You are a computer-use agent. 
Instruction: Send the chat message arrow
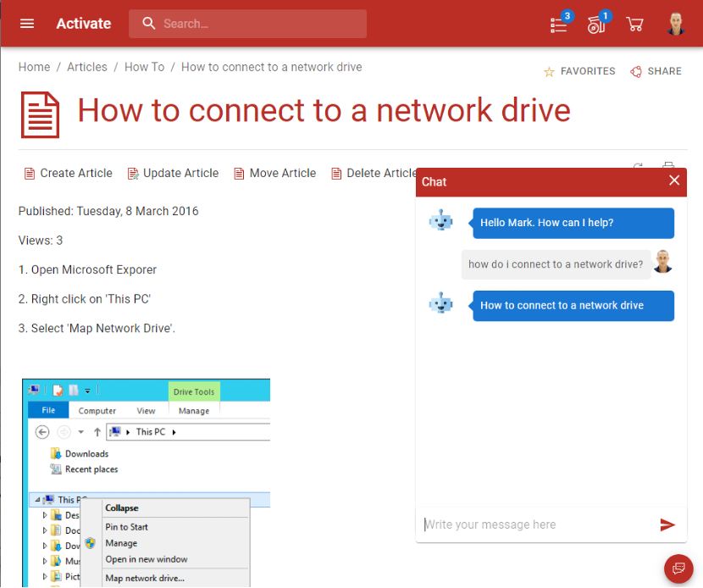pyautogui.click(x=667, y=524)
